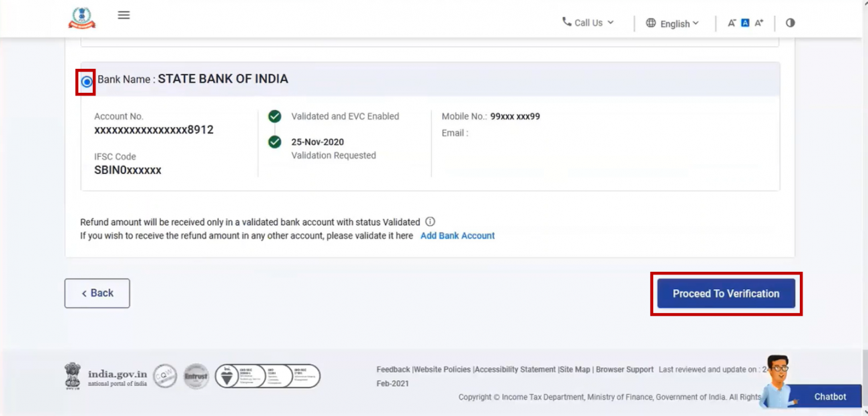The width and height of the screenshot is (868, 416).
Task: Decrease font size with A- icon
Action: click(x=732, y=22)
